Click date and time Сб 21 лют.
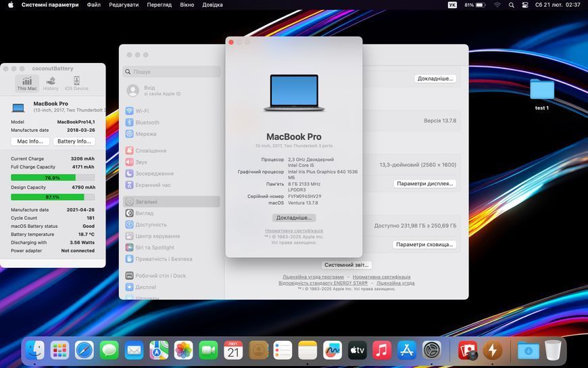 (x=558, y=5)
